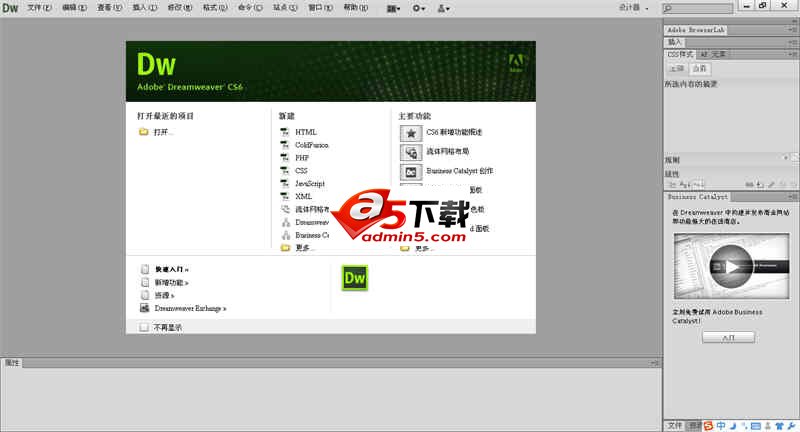Open 更多... link under 新建 column
This screenshot has height=432, width=800.
click(305, 248)
